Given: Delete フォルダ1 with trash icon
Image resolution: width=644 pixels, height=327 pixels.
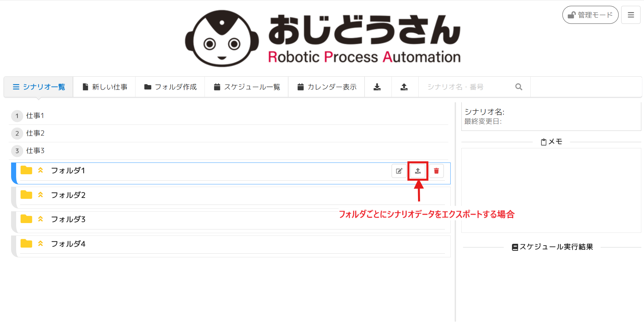Looking at the screenshot, I should 437,171.
